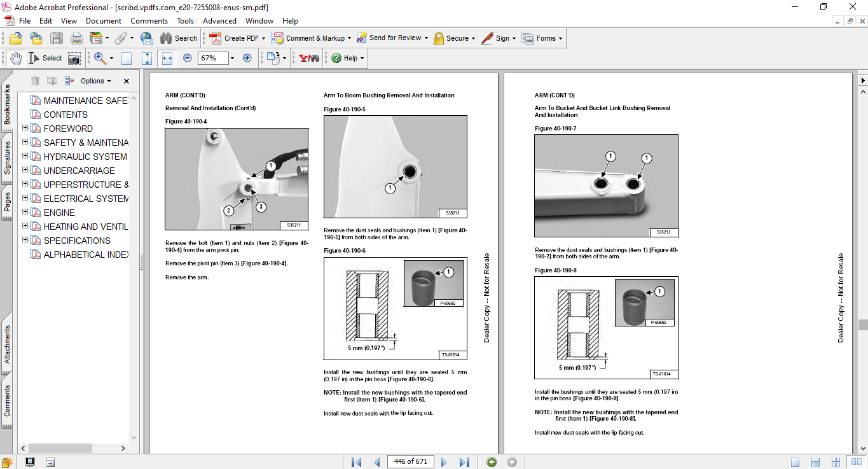
Task: Go to the previous page arrow
Action: pyautogui.click(x=377, y=462)
